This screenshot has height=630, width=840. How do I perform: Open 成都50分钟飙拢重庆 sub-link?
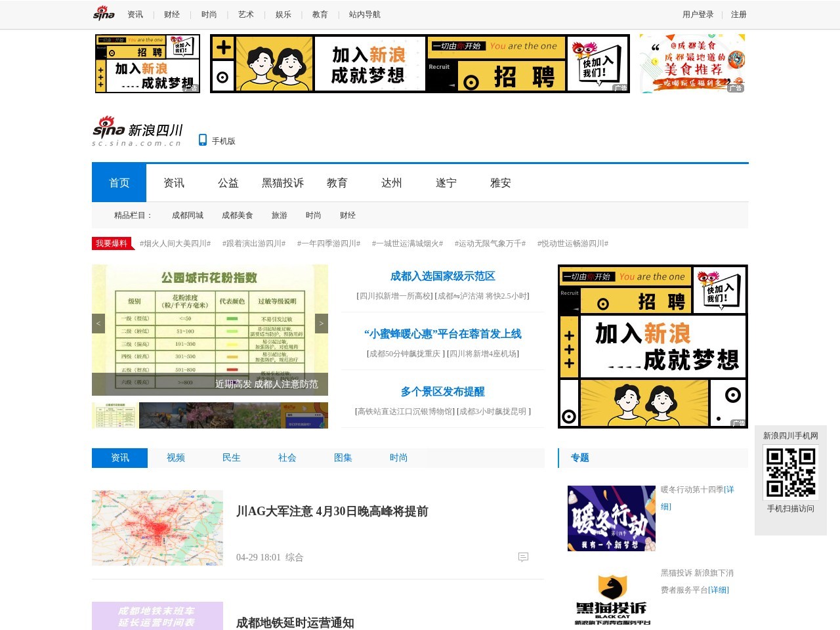(405, 354)
